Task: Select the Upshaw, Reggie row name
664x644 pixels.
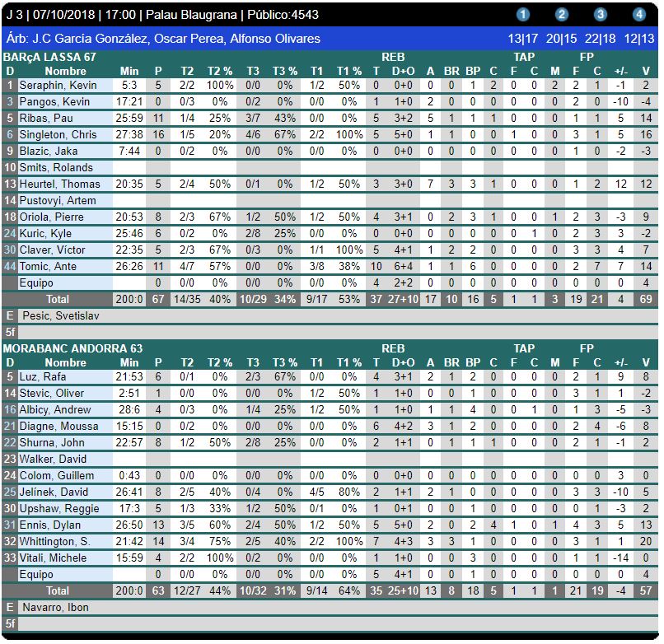Action: pos(59,509)
